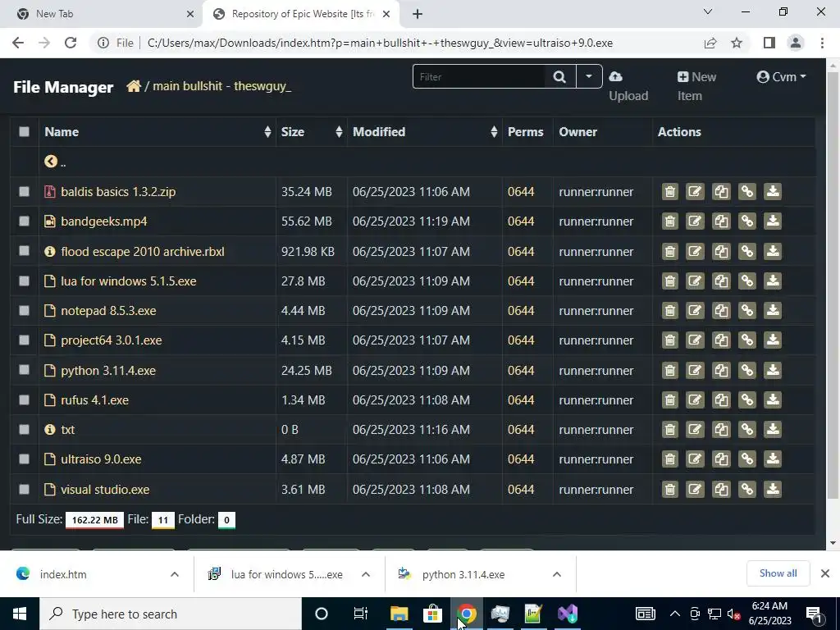Check the ultraiso 9.0.exe row checkbox
840x630 pixels.
(x=24, y=459)
